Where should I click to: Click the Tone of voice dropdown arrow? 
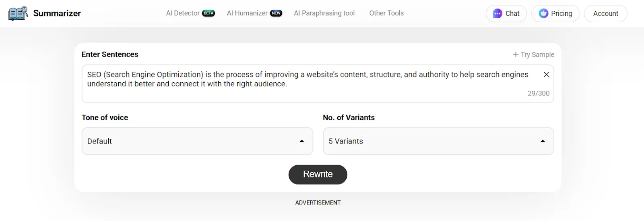[x=301, y=141]
